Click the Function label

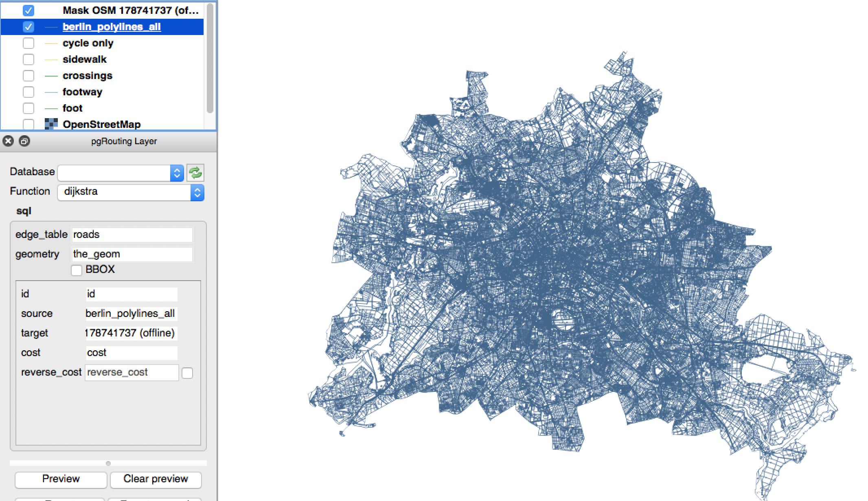[x=30, y=191]
